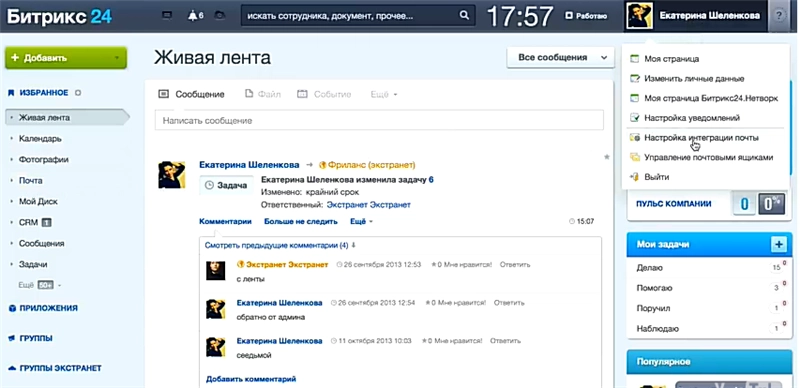Click the settings gear next to Избранное
Image resolution: width=800 pixels, height=388 pixels.
coord(78,93)
